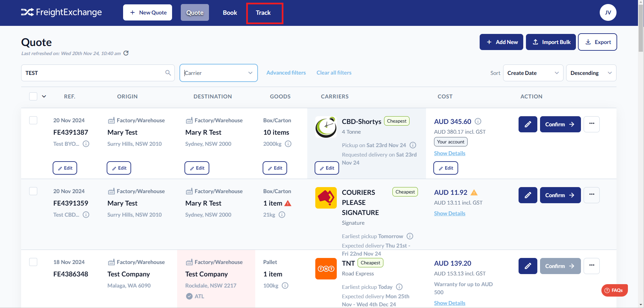Open Create Date sort dropdown
This screenshot has width=644, height=308.
[x=533, y=73]
